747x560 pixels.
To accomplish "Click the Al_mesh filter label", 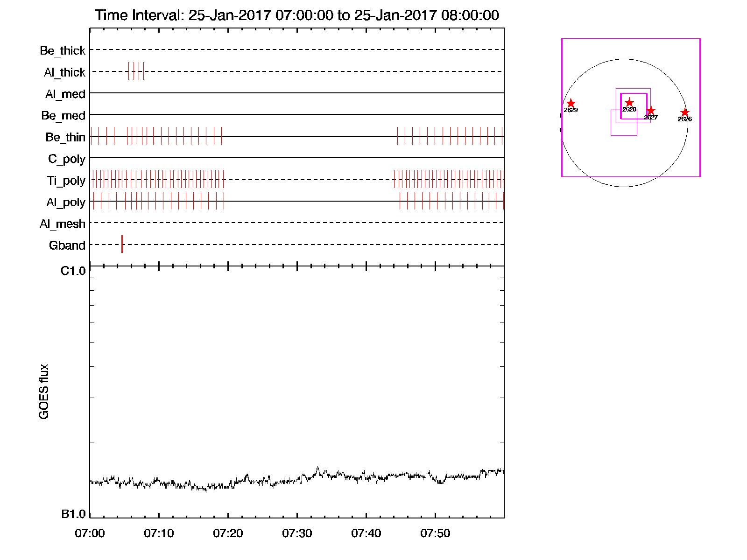I will coord(63,224).
